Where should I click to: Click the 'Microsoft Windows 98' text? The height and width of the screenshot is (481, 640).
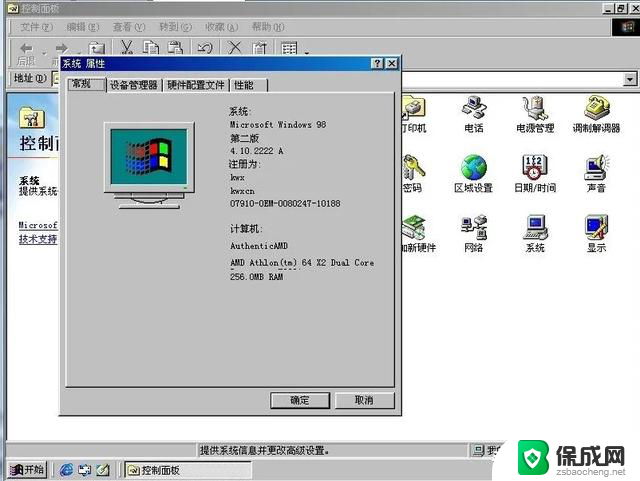click(x=278, y=125)
